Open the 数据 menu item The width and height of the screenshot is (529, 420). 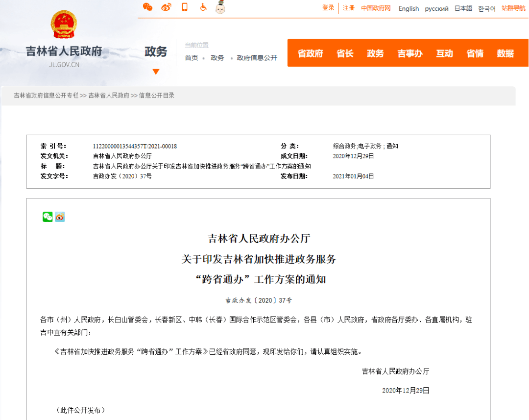[505, 53]
